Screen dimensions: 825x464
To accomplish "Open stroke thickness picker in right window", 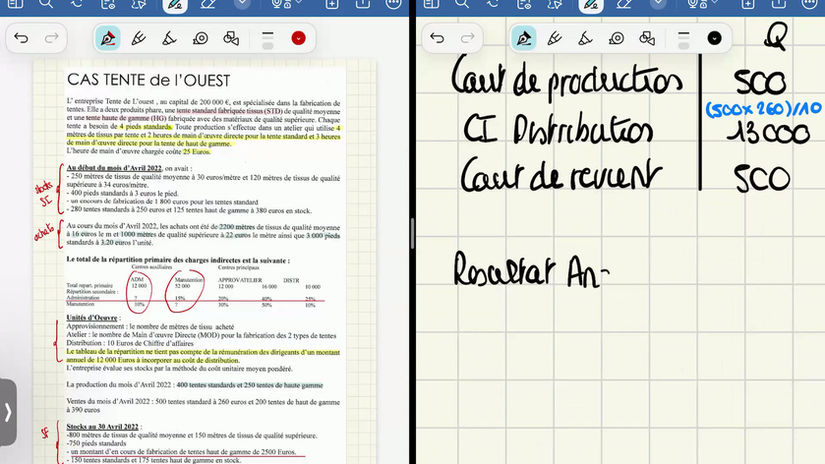I will (683, 38).
